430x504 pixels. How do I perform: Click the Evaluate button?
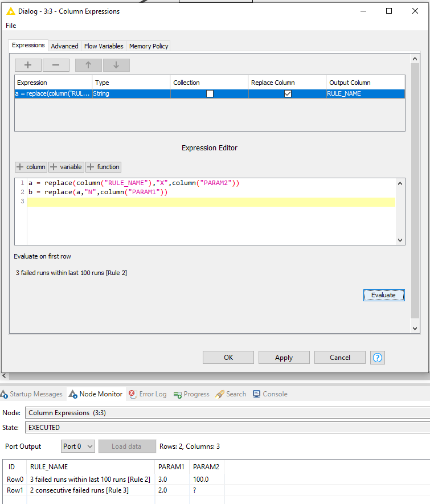383,295
